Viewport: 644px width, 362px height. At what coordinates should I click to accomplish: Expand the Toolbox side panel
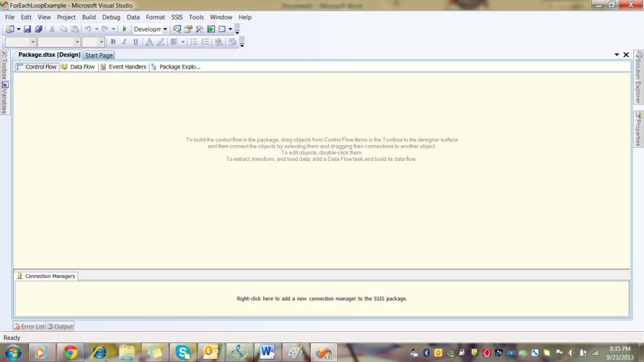tap(4, 67)
